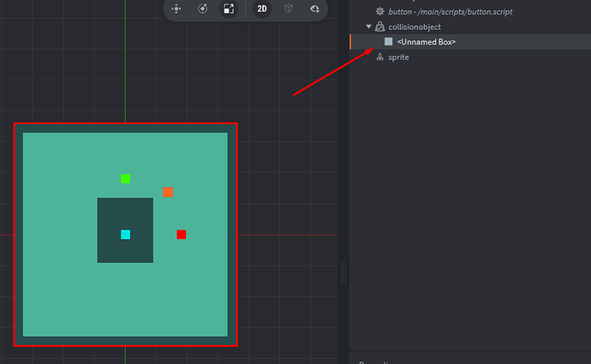591x364 pixels.
Task: Collapse the collisionobject tree node
Action: tap(369, 27)
